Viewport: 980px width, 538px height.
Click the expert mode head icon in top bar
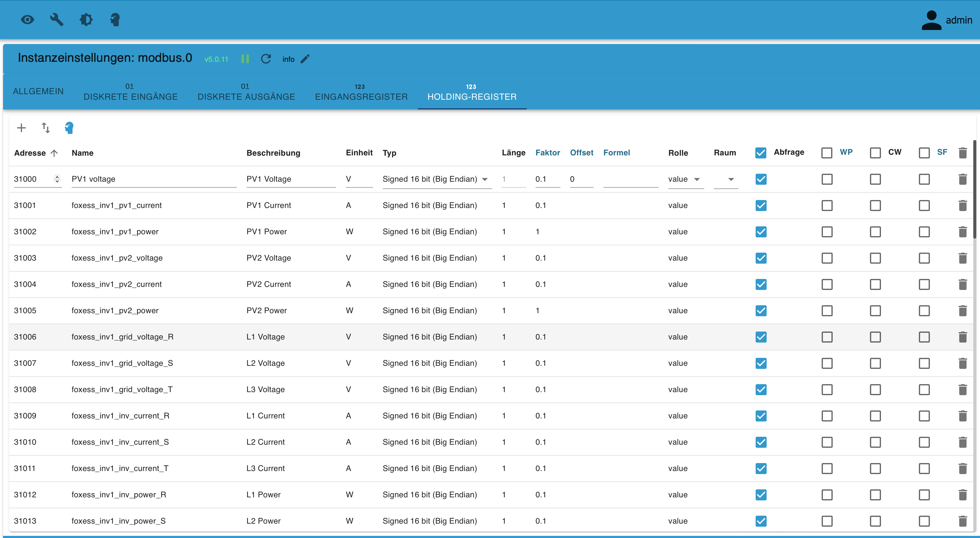coord(115,19)
